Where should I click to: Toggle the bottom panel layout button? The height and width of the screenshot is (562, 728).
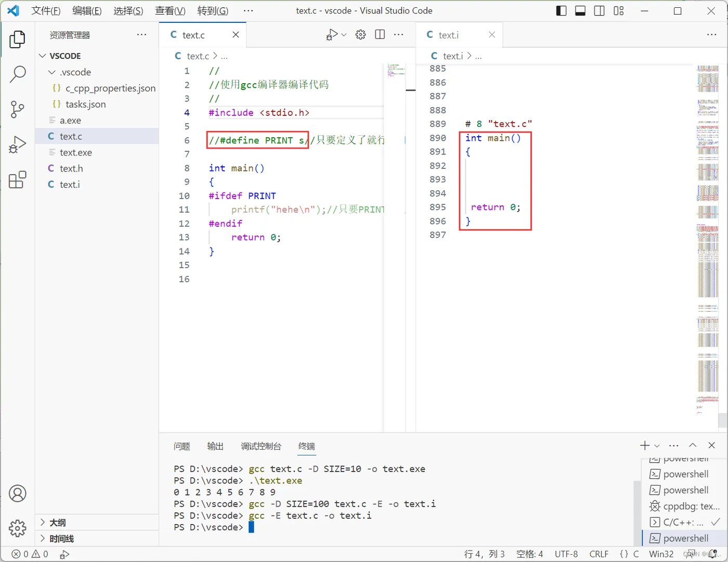click(x=580, y=11)
